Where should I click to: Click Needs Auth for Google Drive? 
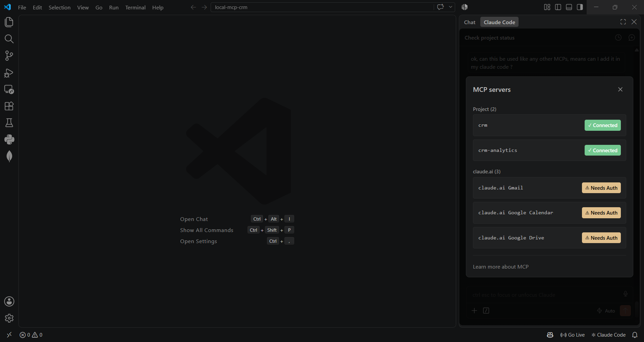coord(601,238)
